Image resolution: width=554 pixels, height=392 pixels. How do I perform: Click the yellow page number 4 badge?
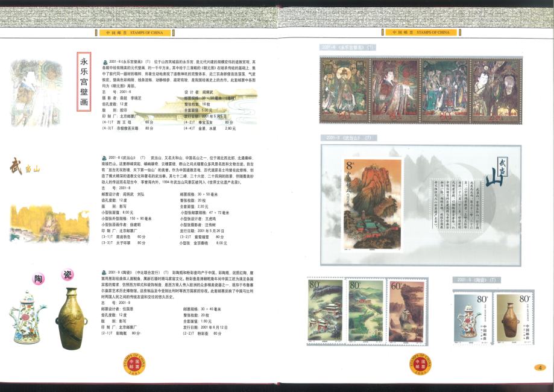pyautogui.click(x=540, y=368)
